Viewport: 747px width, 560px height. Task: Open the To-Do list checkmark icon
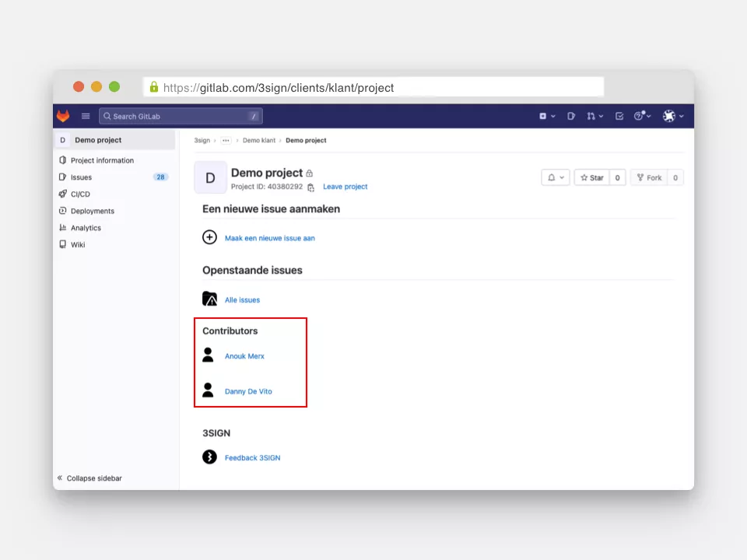point(619,116)
